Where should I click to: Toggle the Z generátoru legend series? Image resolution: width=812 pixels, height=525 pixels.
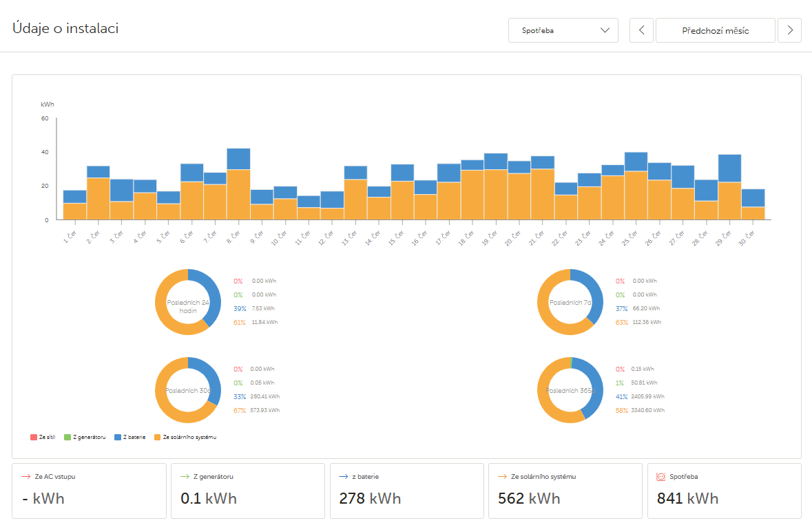tap(85, 437)
